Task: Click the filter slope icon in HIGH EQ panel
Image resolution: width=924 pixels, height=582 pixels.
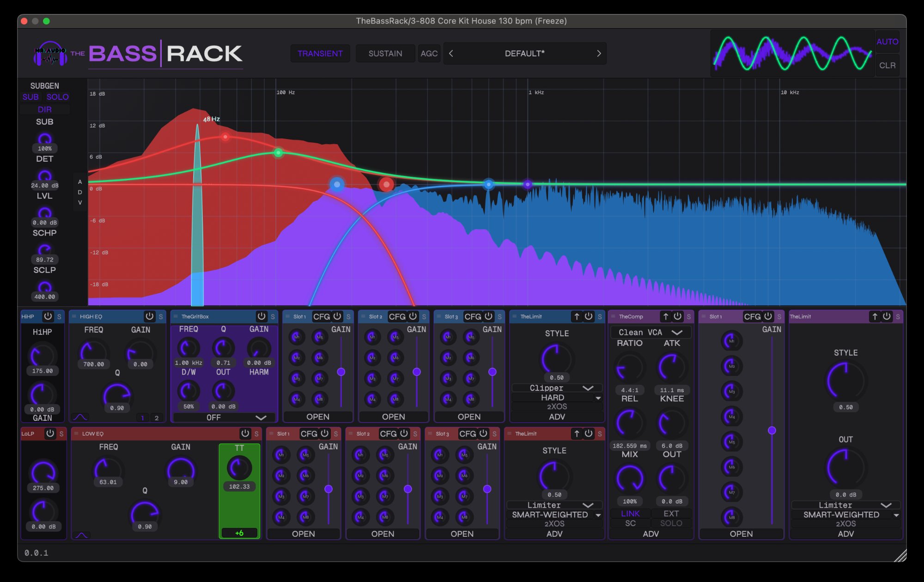Action: tap(79, 417)
